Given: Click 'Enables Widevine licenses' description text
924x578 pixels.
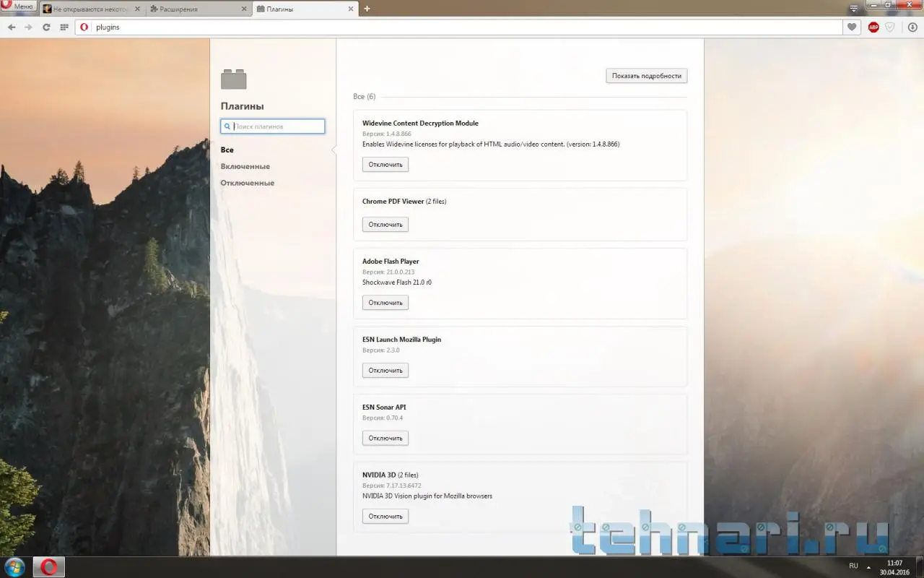Looking at the screenshot, I should click(491, 144).
